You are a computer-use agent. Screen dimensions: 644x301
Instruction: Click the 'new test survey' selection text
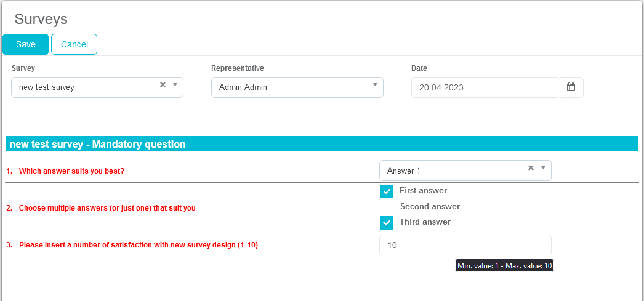pyautogui.click(x=47, y=87)
